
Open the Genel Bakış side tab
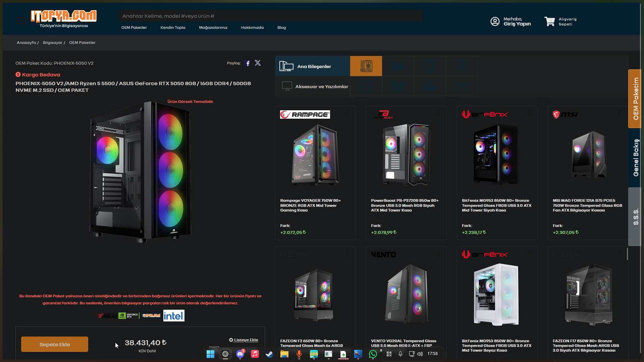tap(635, 158)
